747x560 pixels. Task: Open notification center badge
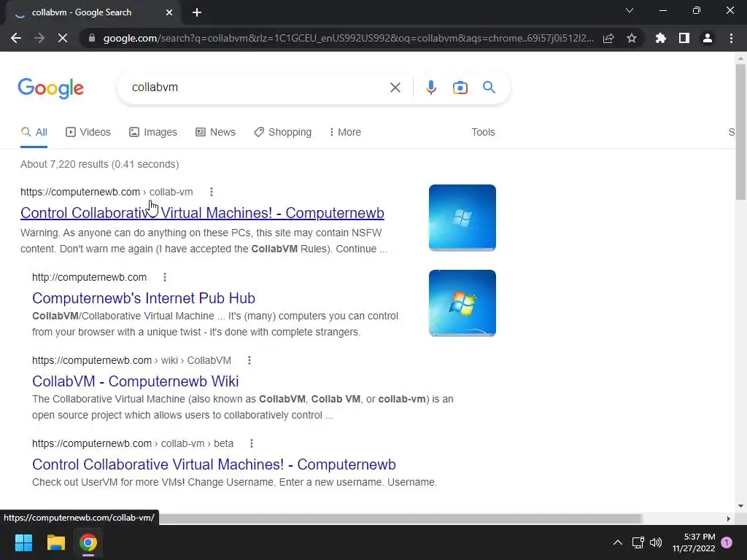click(727, 542)
